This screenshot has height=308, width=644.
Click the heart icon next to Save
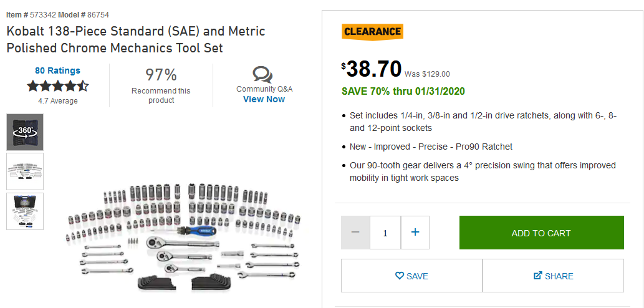pyautogui.click(x=400, y=276)
